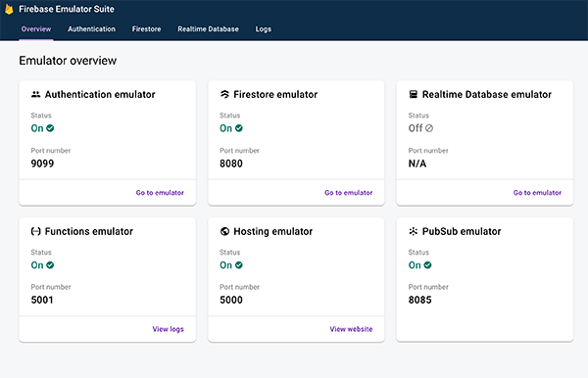Click the Hosting emulator card title

coord(273,231)
